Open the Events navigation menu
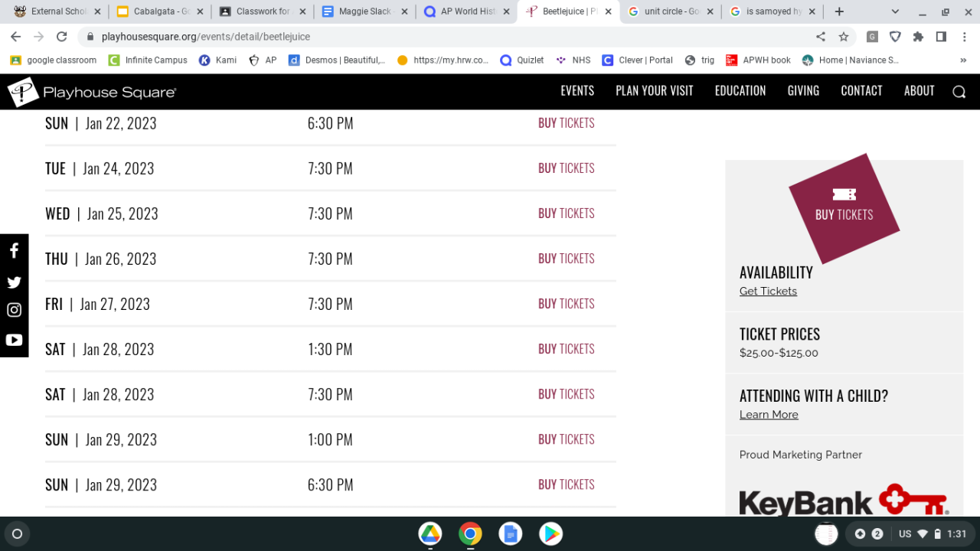Screen dimensions: 980x551 click(x=577, y=91)
